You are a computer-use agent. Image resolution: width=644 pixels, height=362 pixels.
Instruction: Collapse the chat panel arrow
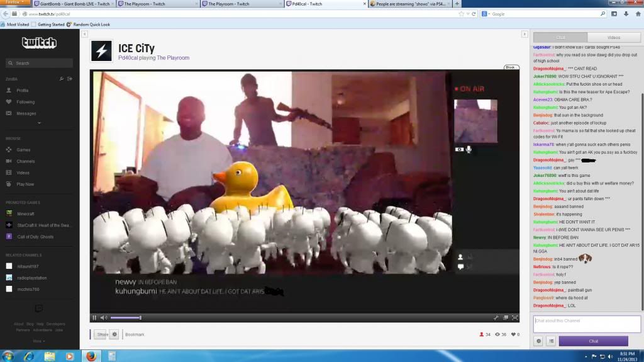click(525, 34)
